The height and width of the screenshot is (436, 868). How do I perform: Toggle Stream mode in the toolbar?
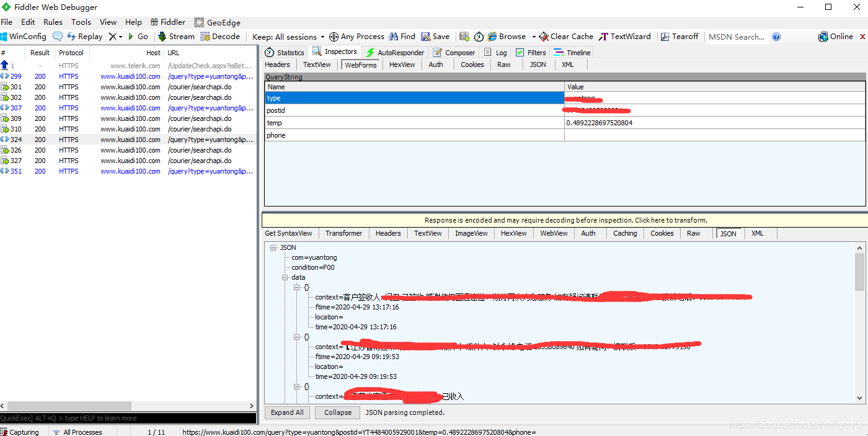point(175,37)
